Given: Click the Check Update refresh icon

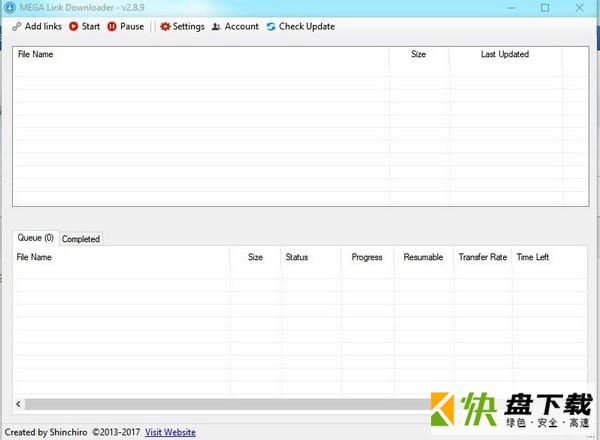Looking at the screenshot, I should tap(271, 26).
